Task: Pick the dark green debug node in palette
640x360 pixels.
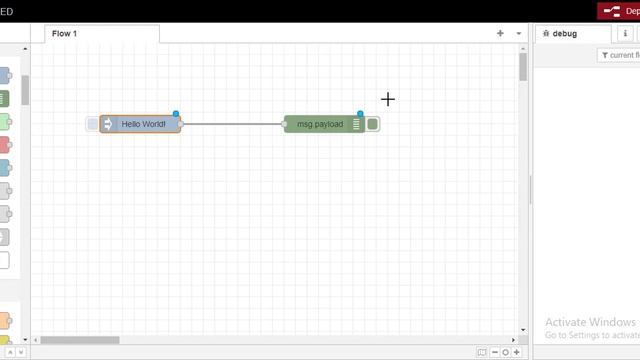Action: click(4, 98)
